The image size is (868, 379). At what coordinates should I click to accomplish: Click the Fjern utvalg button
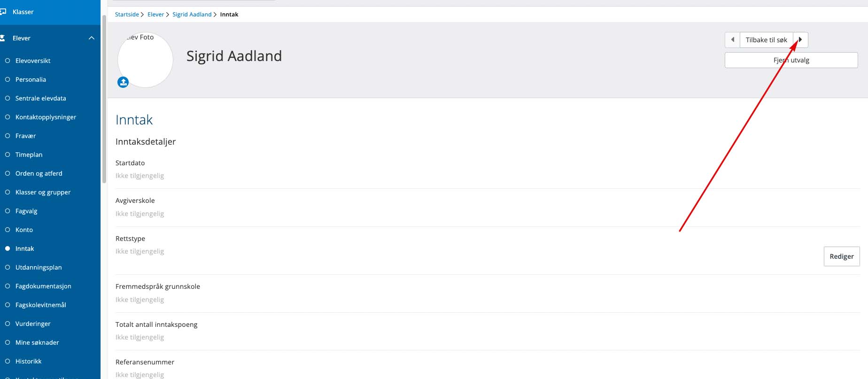(x=791, y=60)
